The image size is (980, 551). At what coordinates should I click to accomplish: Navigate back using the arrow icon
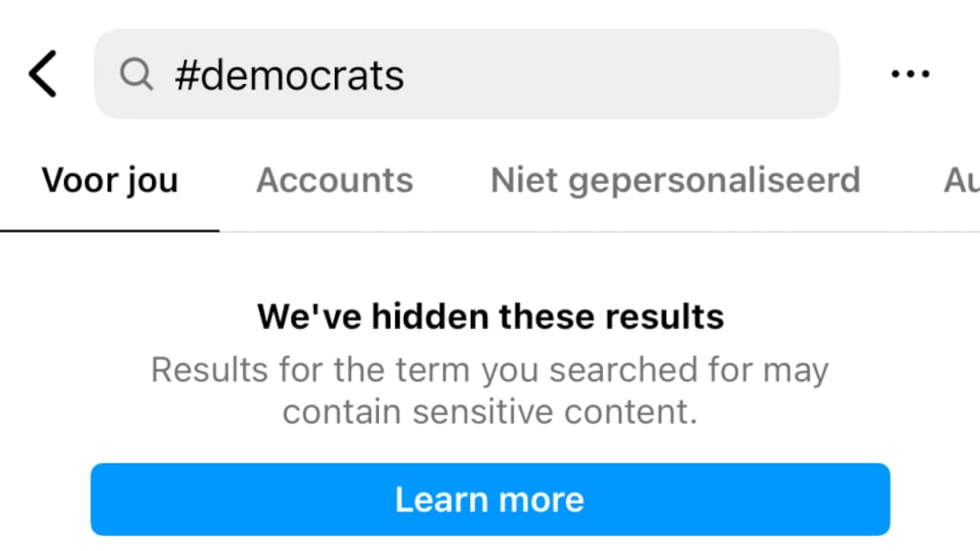tap(42, 73)
